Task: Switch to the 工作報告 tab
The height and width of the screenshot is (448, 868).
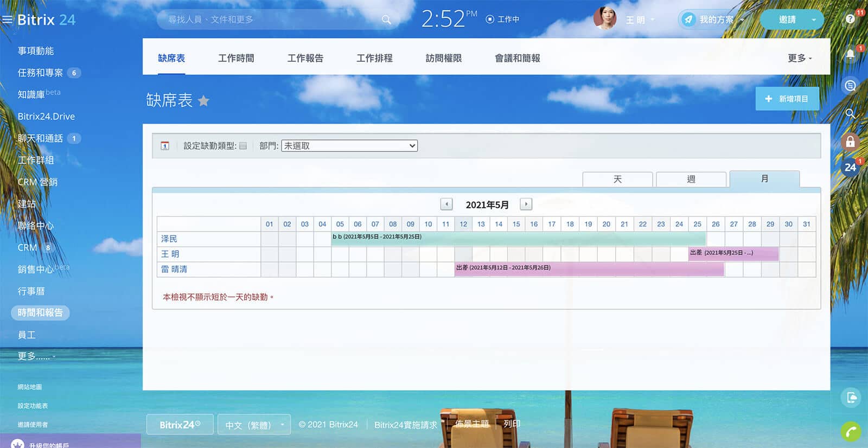Action: point(305,58)
